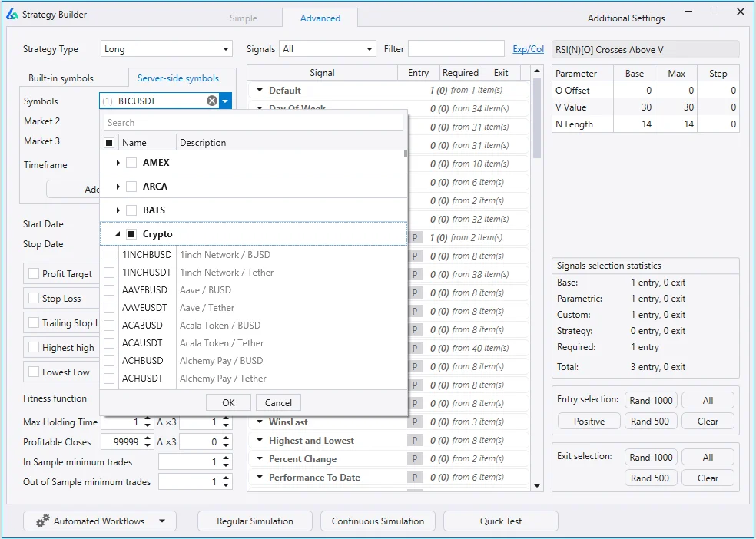Enable the Profit Target checkbox
Image resolution: width=756 pixels, height=539 pixels.
pos(34,273)
